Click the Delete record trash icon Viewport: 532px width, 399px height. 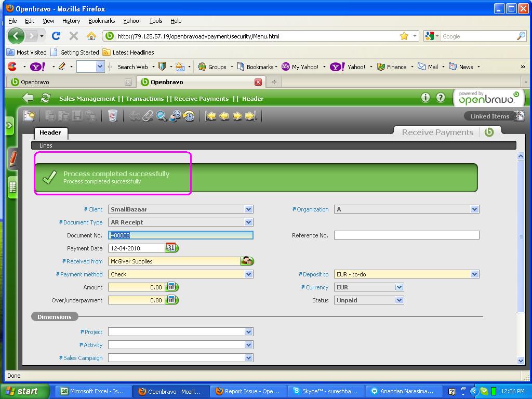tap(112, 116)
